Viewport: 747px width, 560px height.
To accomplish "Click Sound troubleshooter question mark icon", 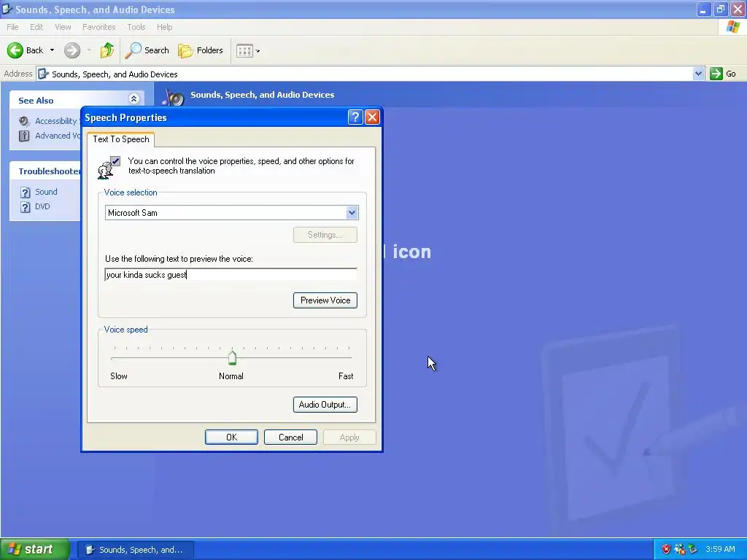I will click(26, 192).
